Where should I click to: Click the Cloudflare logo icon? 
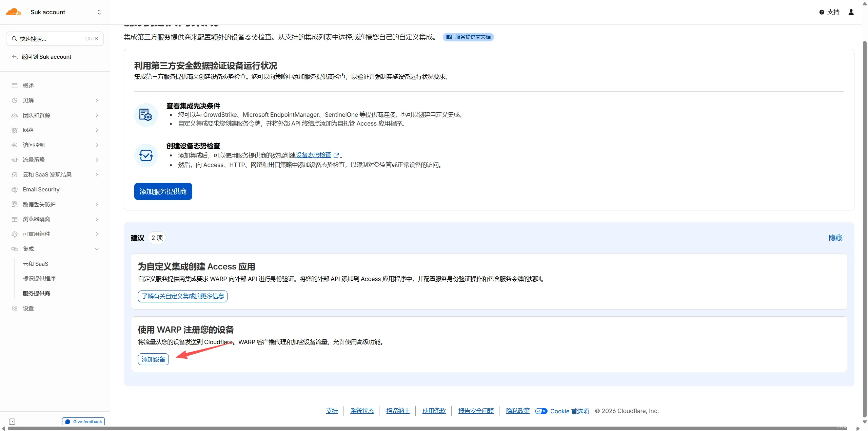click(x=14, y=12)
